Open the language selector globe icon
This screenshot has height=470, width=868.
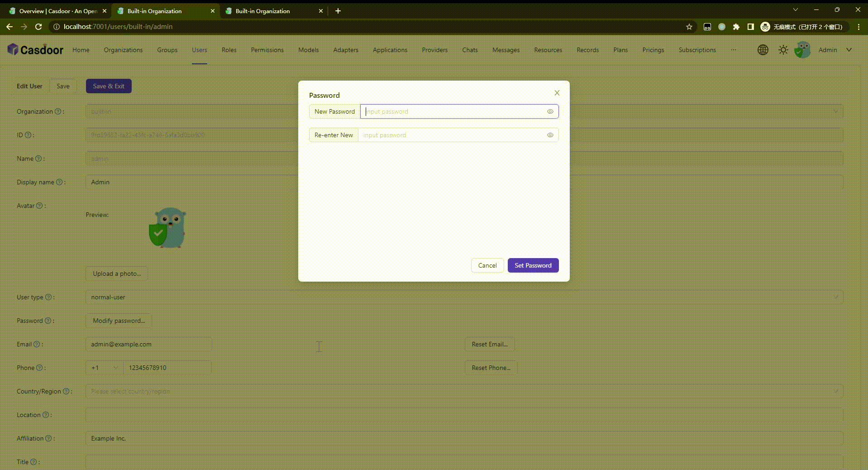coord(763,50)
